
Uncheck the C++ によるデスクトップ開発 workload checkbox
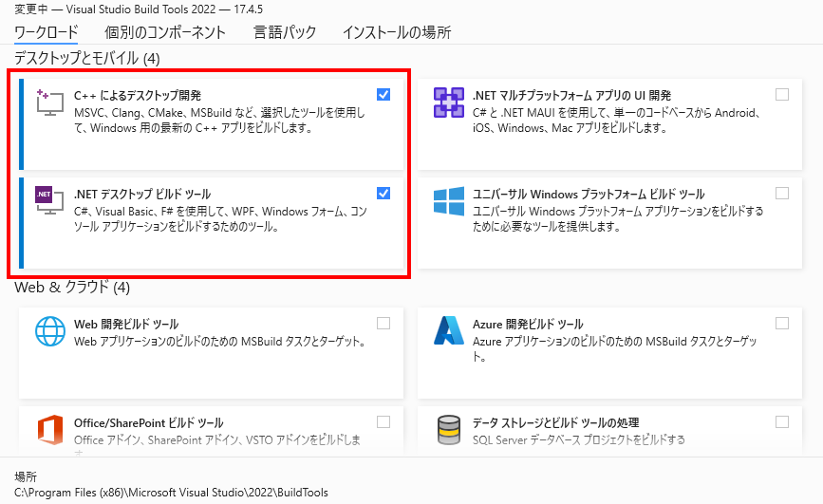point(383,95)
